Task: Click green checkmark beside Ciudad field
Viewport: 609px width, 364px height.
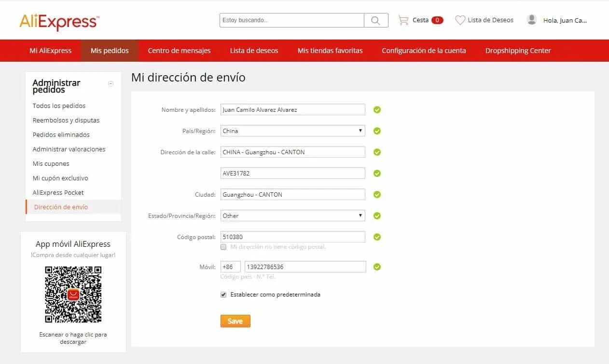Action: [377, 194]
